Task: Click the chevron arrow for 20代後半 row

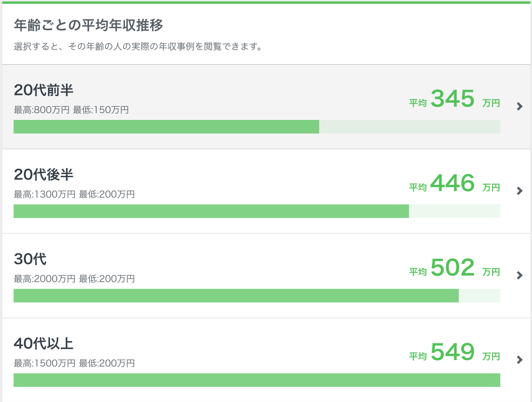Action: pos(520,191)
